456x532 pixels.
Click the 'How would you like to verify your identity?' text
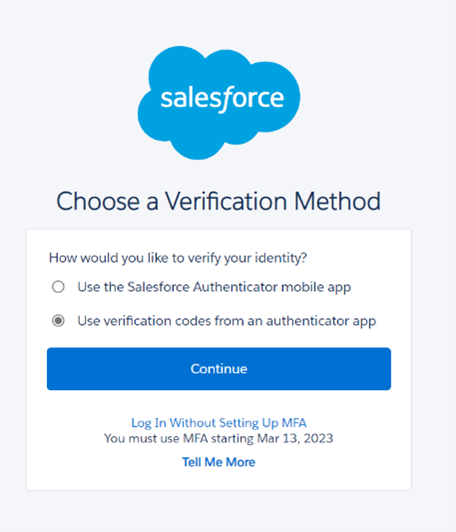178,258
